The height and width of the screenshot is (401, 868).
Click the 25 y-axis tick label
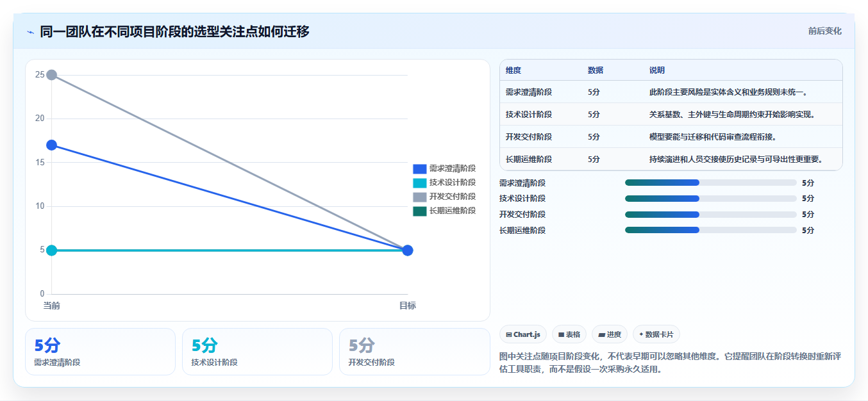coord(40,75)
